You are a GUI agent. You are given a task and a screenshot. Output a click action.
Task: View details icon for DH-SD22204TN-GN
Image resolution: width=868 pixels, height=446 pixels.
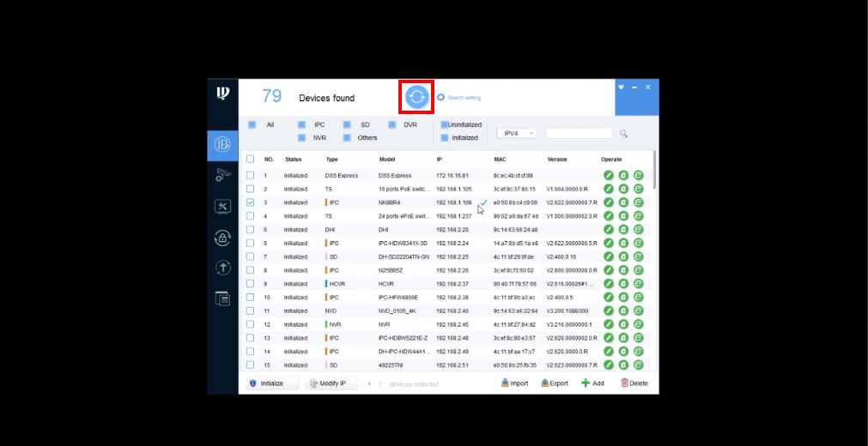pos(623,256)
